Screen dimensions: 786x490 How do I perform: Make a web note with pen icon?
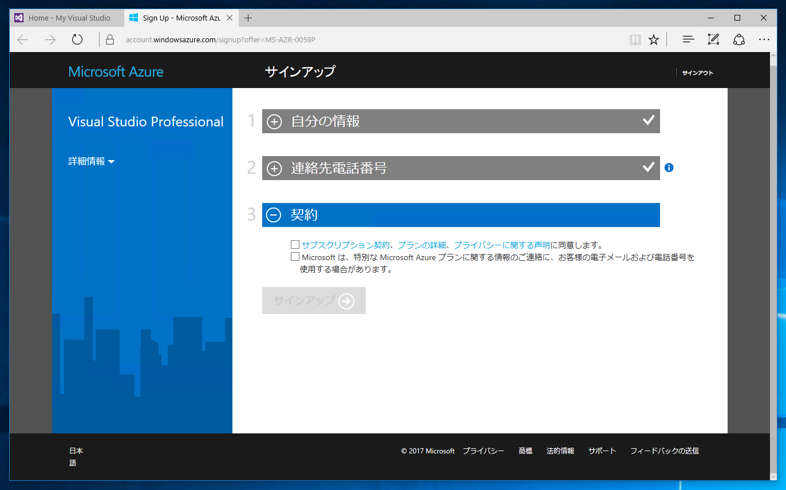(713, 40)
